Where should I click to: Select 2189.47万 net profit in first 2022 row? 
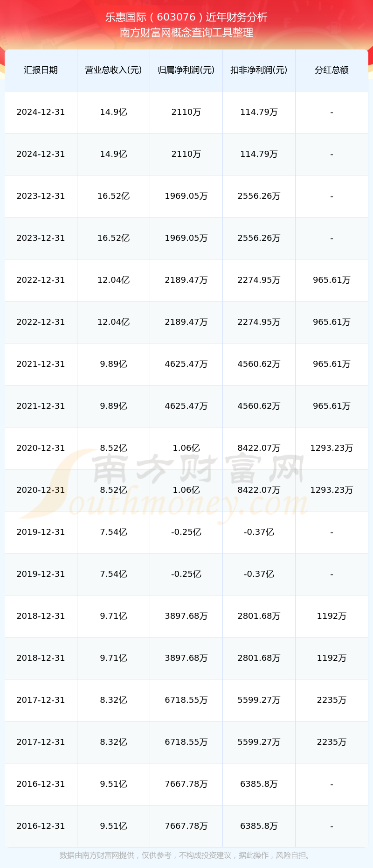186,280
